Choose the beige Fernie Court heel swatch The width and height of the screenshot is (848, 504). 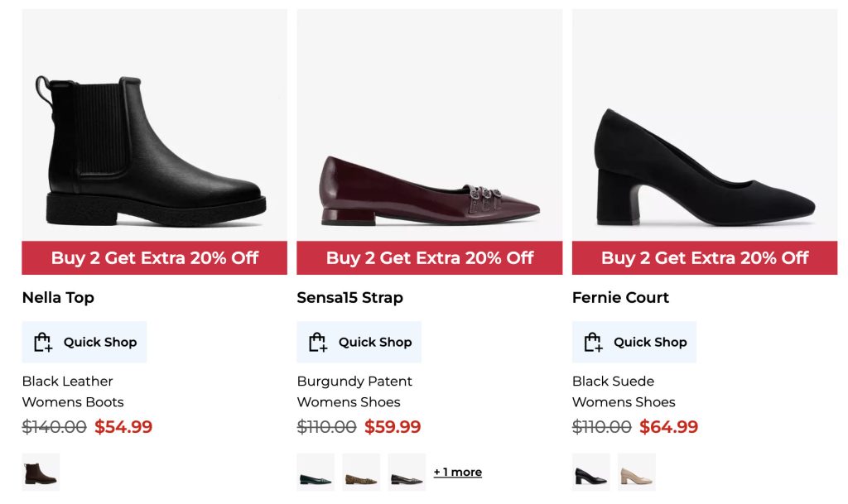pos(636,473)
